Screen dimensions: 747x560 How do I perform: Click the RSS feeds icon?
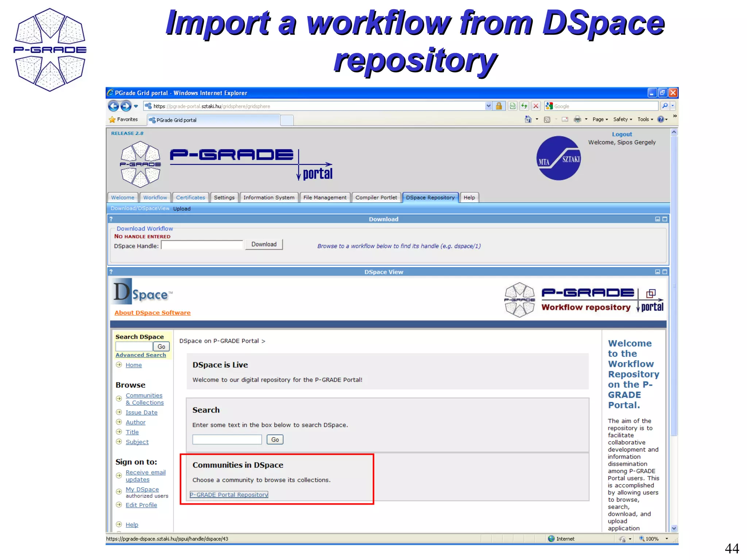click(547, 120)
